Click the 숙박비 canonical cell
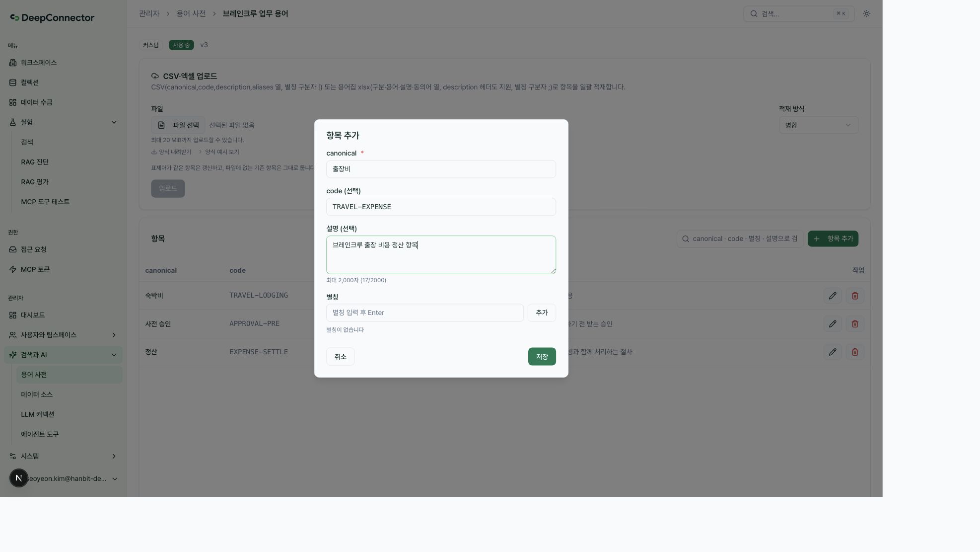The width and height of the screenshot is (980, 552). [154, 296]
